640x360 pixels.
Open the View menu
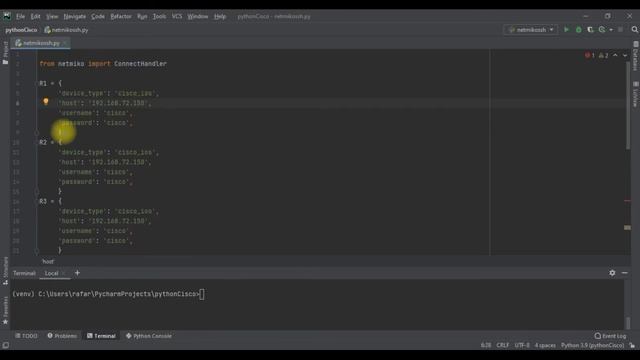click(x=52, y=16)
